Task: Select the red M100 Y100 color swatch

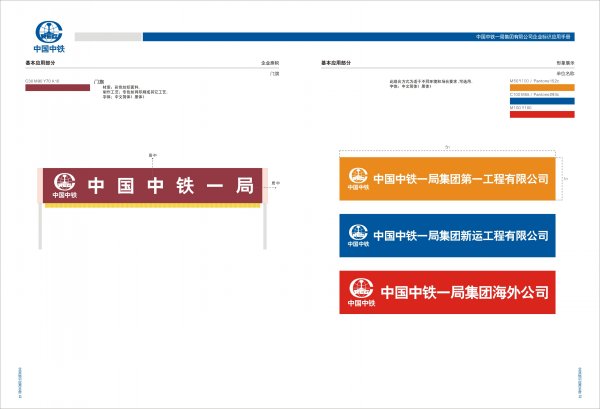Action: point(541,114)
